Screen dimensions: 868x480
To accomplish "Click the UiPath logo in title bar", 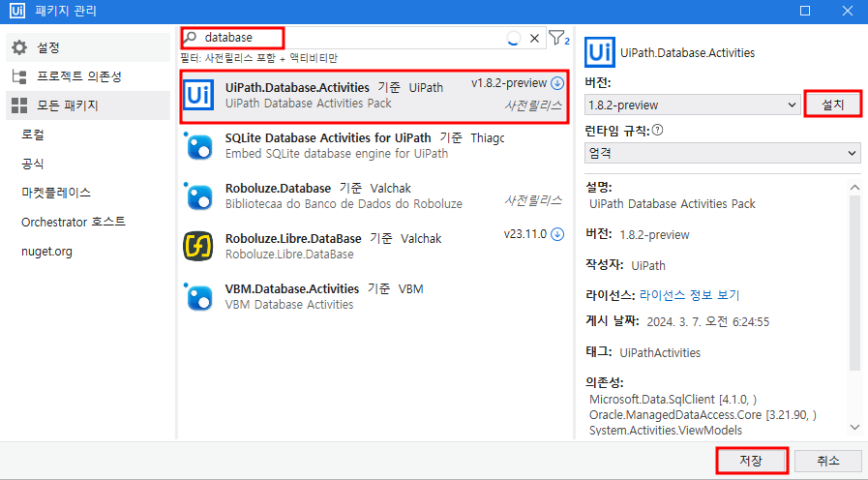I will pos(17,11).
